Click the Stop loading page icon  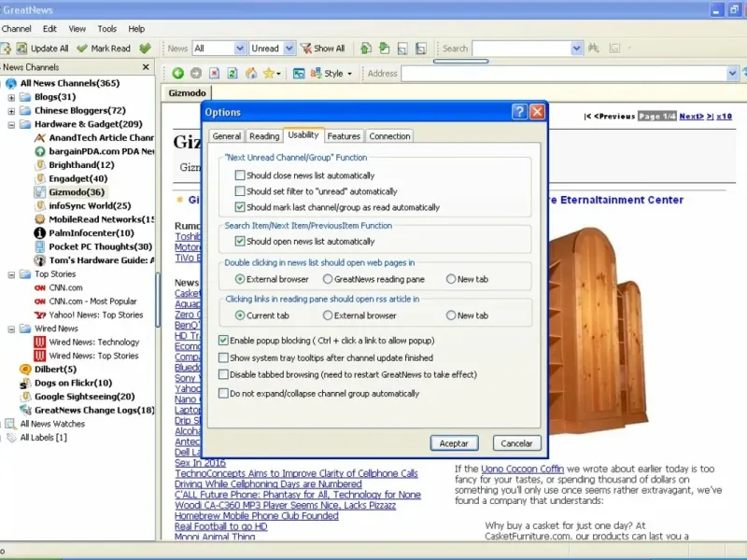coord(214,73)
